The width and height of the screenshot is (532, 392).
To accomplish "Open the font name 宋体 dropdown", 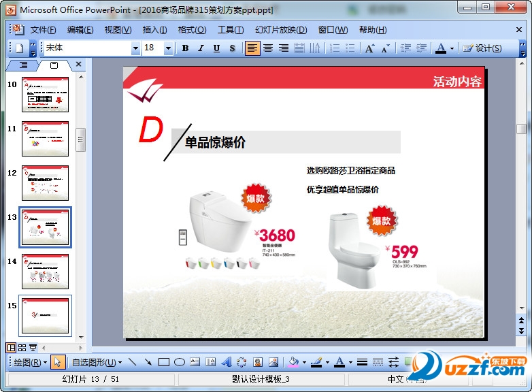I will tap(135, 48).
